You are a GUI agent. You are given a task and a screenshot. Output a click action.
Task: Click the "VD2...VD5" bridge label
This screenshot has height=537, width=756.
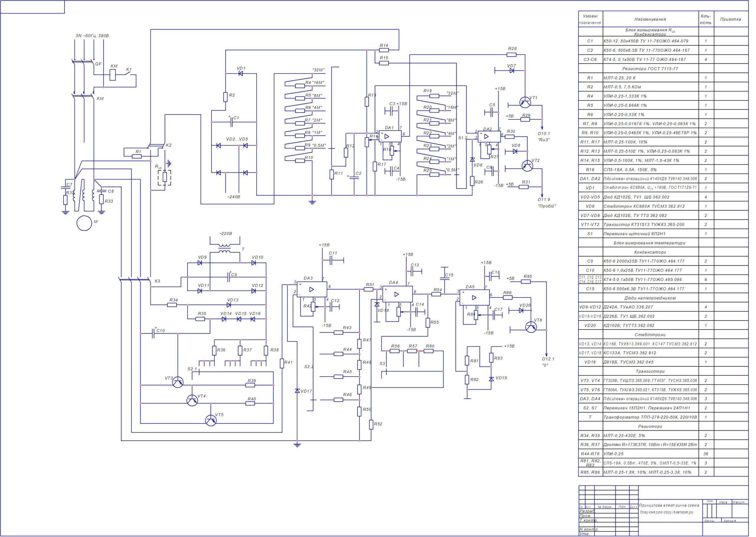click(x=237, y=139)
